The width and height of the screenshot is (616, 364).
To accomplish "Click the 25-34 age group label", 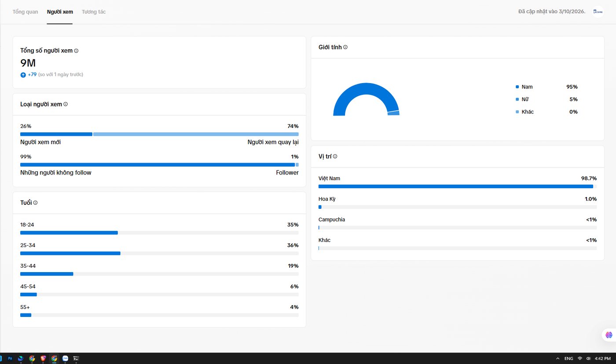I will click(x=28, y=245).
